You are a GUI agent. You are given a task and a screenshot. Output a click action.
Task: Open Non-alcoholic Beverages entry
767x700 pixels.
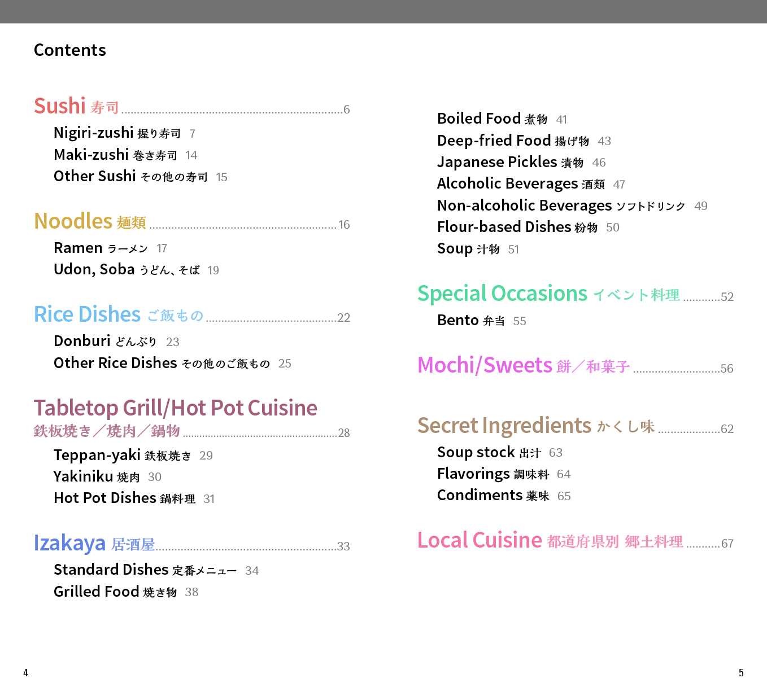click(x=572, y=205)
